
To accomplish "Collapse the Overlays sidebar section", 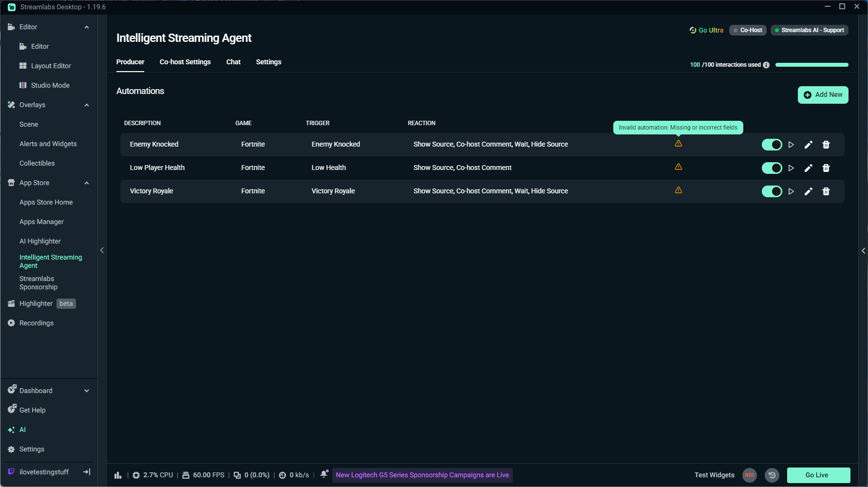I will (87, 105).
